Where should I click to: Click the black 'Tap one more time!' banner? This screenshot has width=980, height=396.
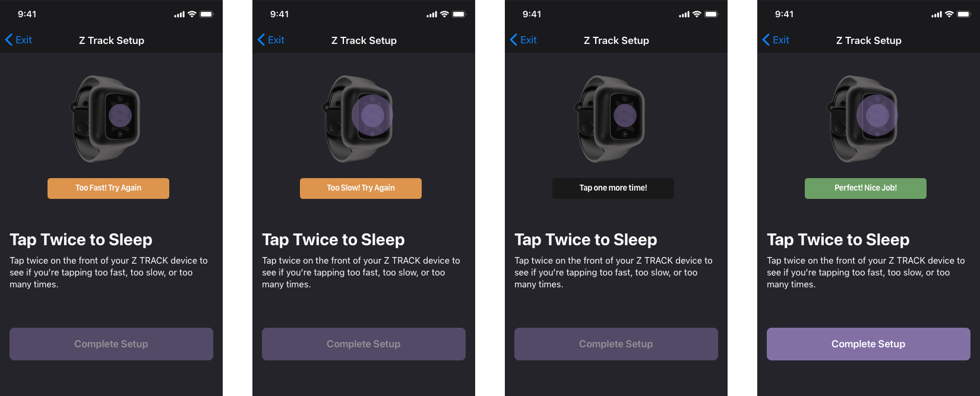(x=613, y=188)
